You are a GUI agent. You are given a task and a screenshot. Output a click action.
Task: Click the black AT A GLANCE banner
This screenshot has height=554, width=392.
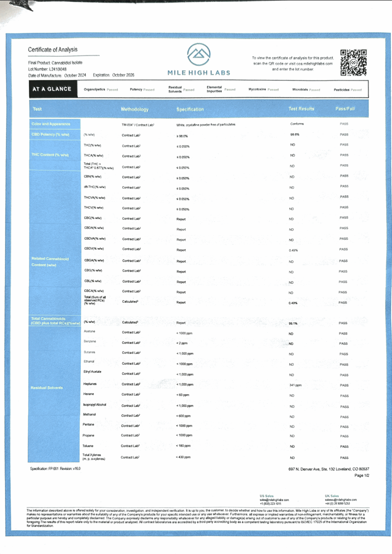(x=52, y=89)
